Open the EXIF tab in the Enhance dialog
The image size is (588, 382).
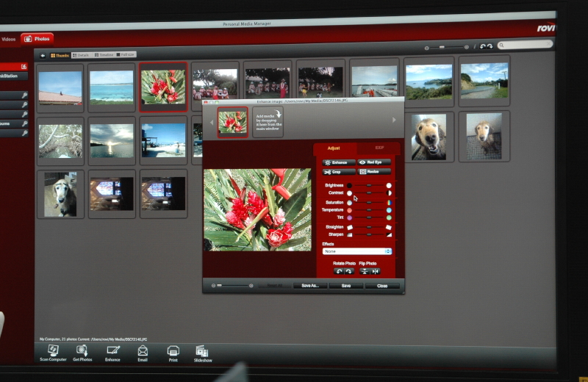pyautogui.click(x=379, y=148)
